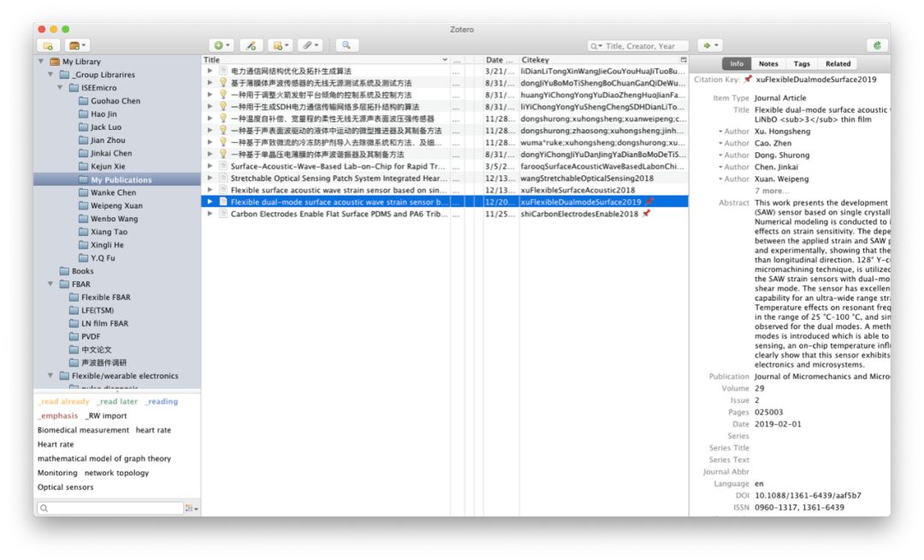Open the tag selector actions menu icon

[192, 508]
